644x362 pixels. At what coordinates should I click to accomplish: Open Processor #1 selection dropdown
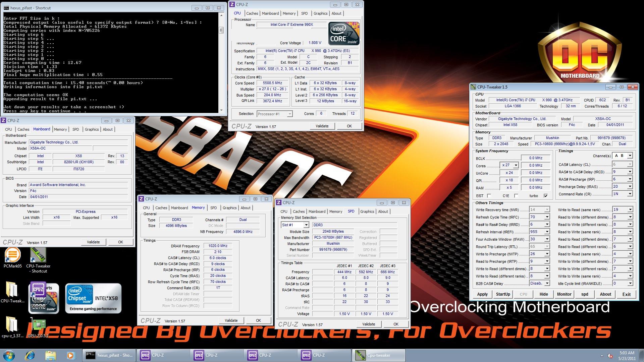pyautogui.click(x=290, y=114)
